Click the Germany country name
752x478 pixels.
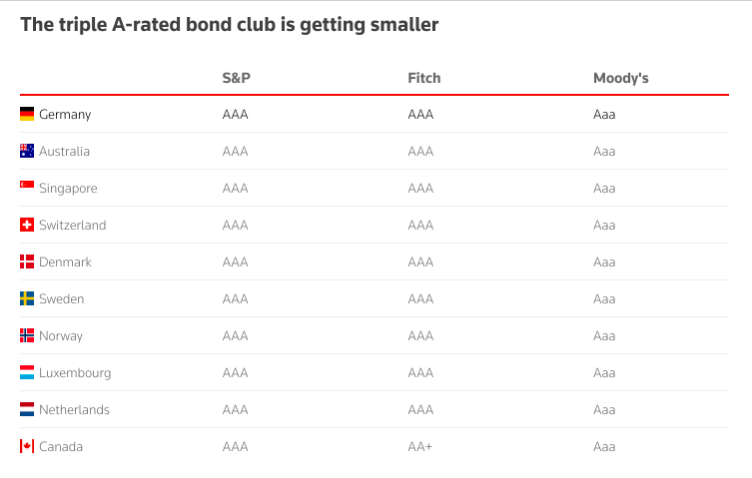pyautogui.click(x=65, y=114)
